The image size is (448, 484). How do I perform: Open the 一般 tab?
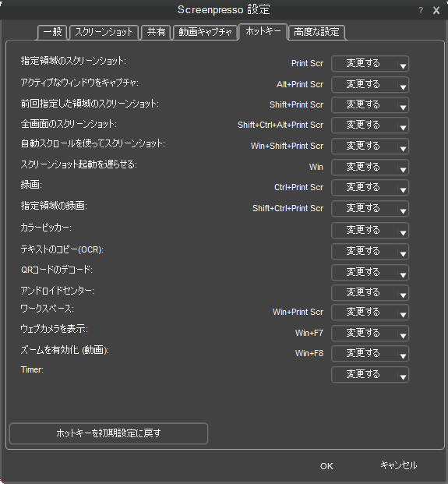point(52,32)
